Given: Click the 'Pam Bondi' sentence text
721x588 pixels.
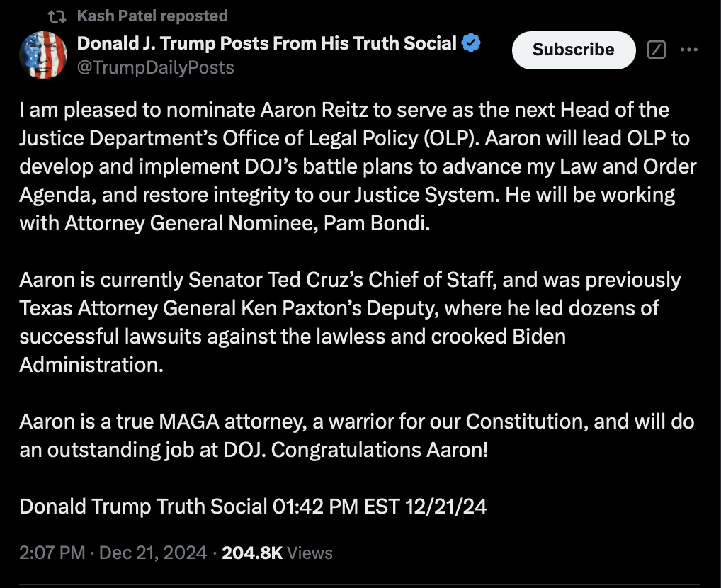Looking at the screenshot, I should click(x=225, y=223).
